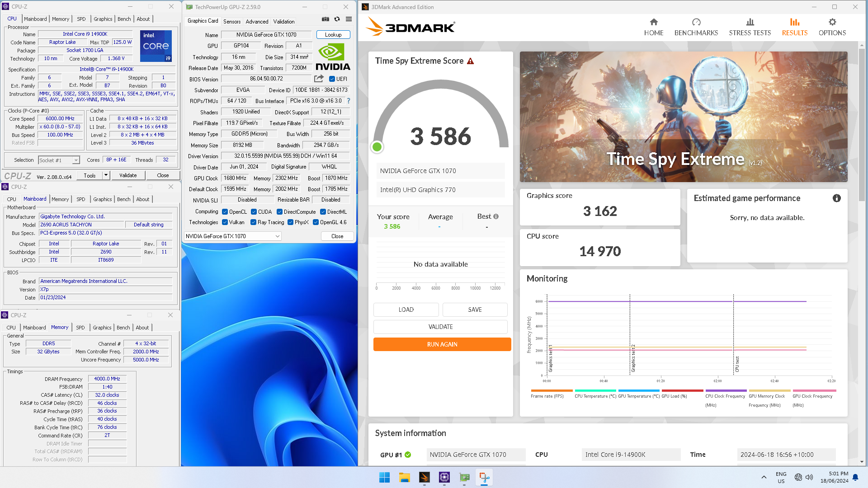Switch to the Bench tab in top CPU-Z window
This screenshot has height=488, width=868.
(x=124, y=19)
